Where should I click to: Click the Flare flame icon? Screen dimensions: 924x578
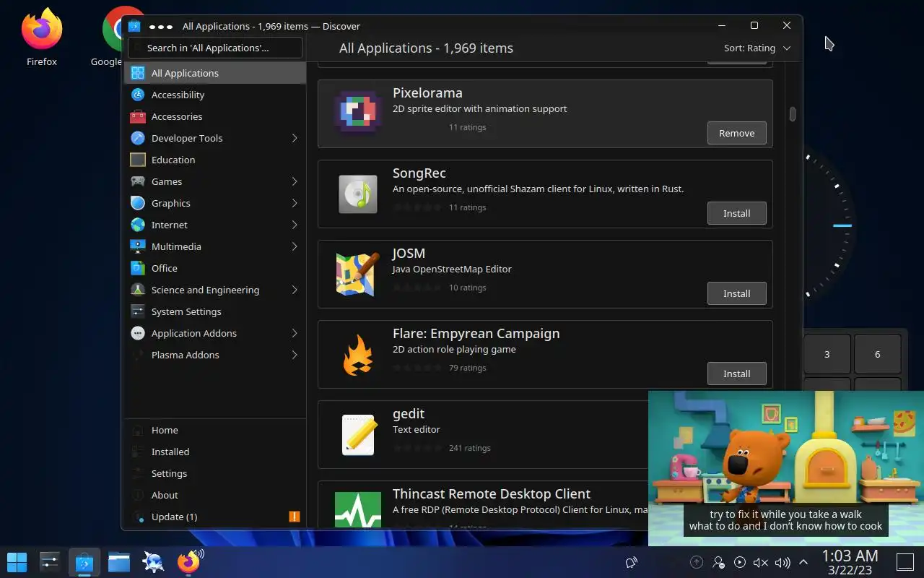[x=358, y=354]
